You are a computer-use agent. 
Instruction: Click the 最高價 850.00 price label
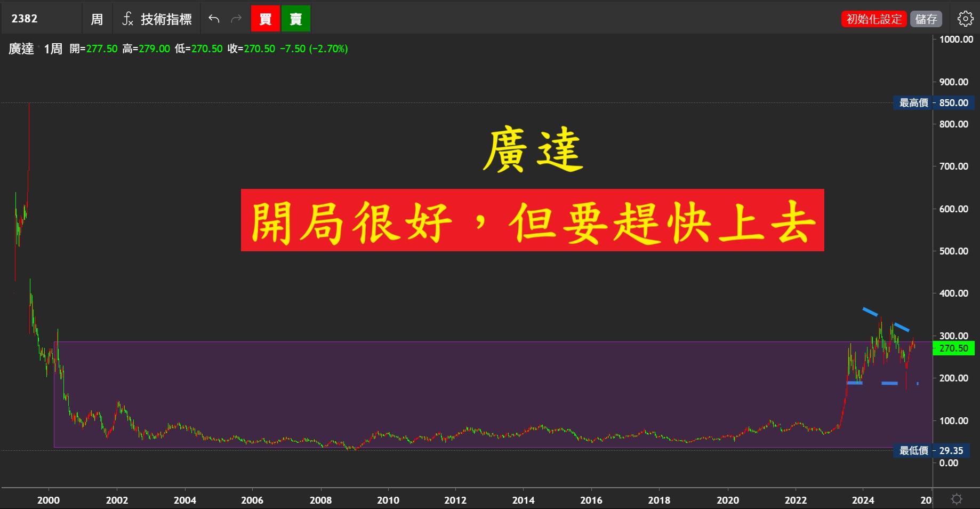point(934,102)
